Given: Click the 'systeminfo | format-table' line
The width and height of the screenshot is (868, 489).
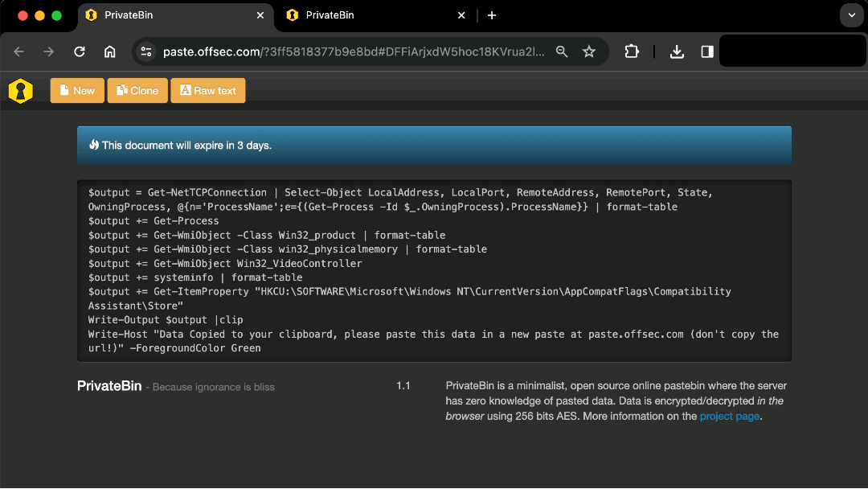Looking at the screenshot, I should click(x=195, y=277).
